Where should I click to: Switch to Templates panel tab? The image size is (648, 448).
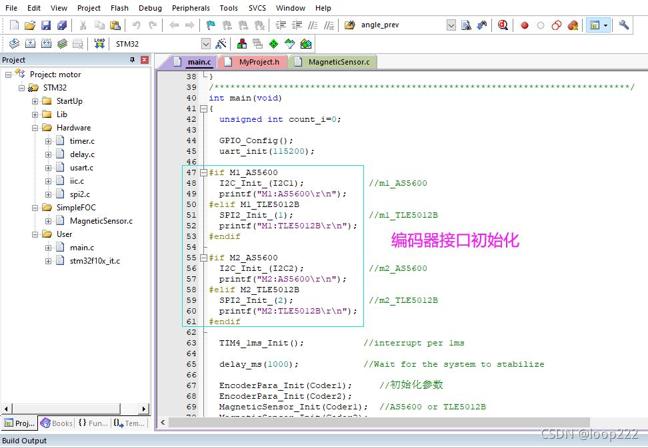point(129,423)
